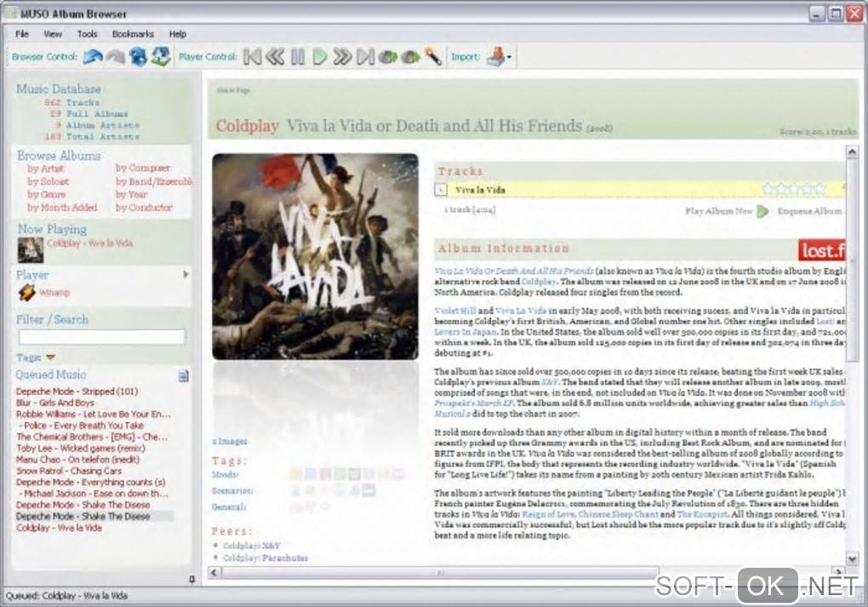Screen dimensions: 868x607
Task: Click the browser Back arrow icon
Action: pos(93,56)
